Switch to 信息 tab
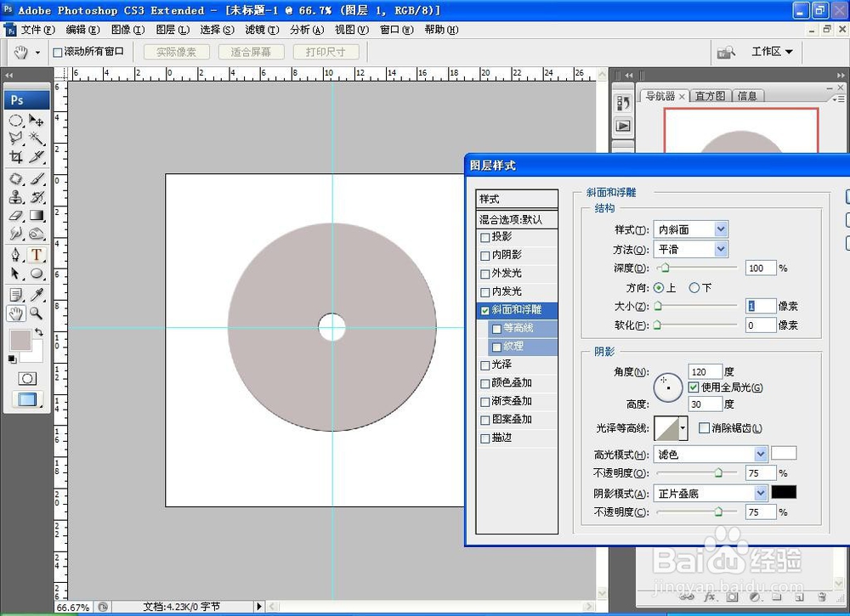850x616 pixels. click(747, 96)
